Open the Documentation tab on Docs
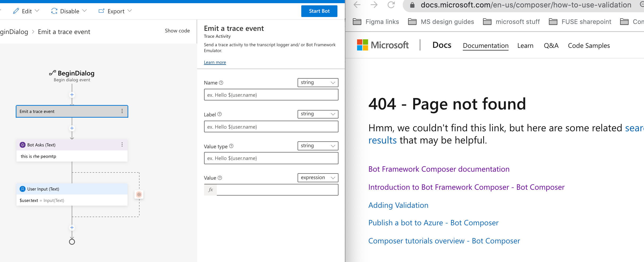 pos(486,46)
